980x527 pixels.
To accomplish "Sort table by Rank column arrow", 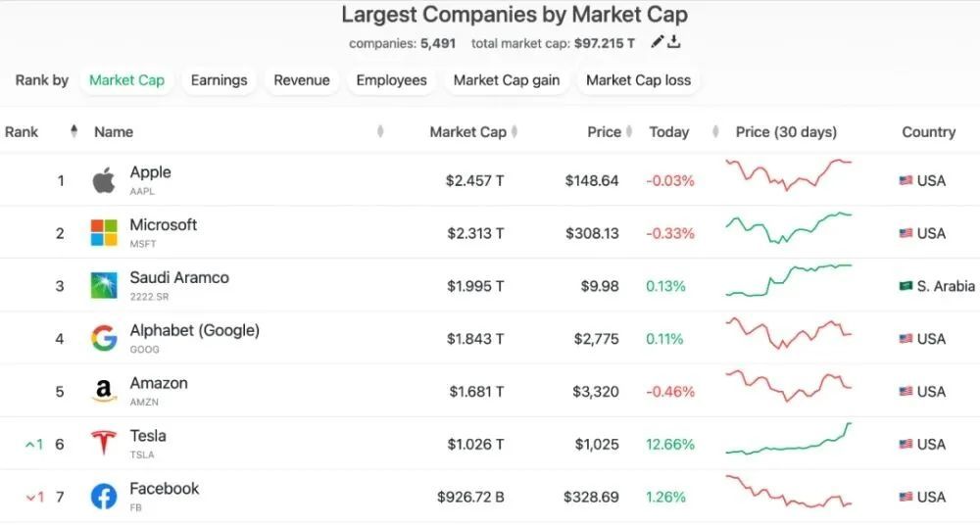I will tap(74, 132).
